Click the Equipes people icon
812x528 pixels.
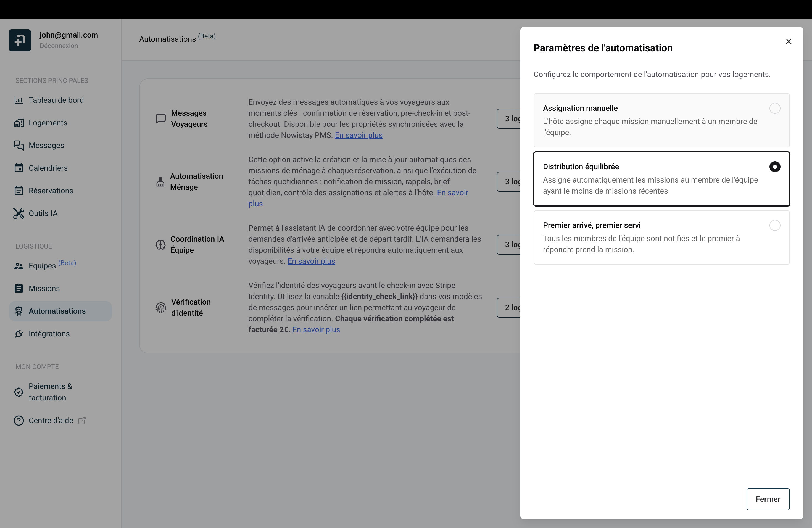[19, 266]
